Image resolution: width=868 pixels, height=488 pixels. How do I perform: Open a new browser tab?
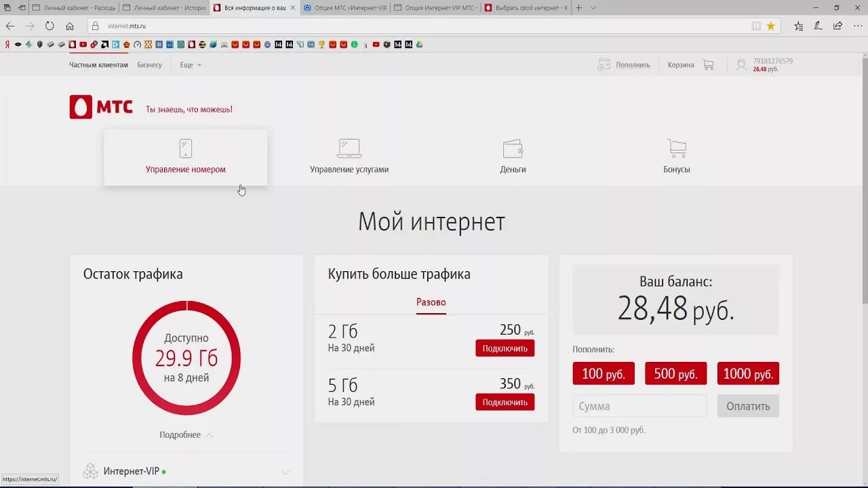coord(579,8)
